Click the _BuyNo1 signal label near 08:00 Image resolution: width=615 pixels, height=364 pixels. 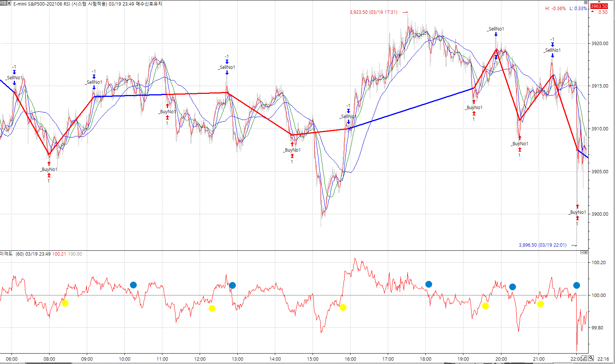click(x=49, y=170)
